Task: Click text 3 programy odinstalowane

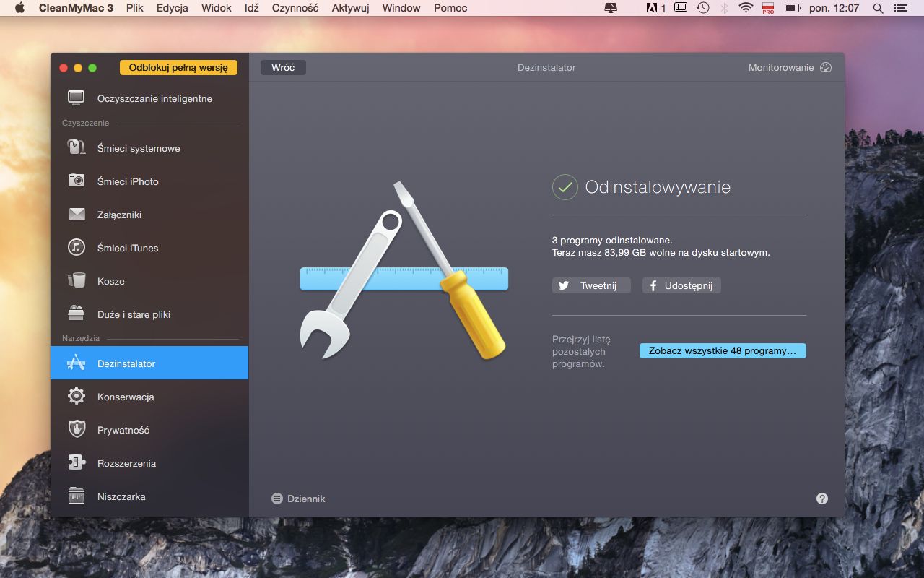Action: point(612,240)
